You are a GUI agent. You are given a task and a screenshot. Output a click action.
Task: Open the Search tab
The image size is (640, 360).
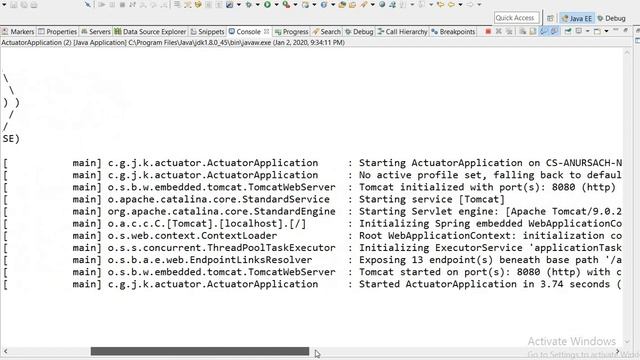point(327,31)
